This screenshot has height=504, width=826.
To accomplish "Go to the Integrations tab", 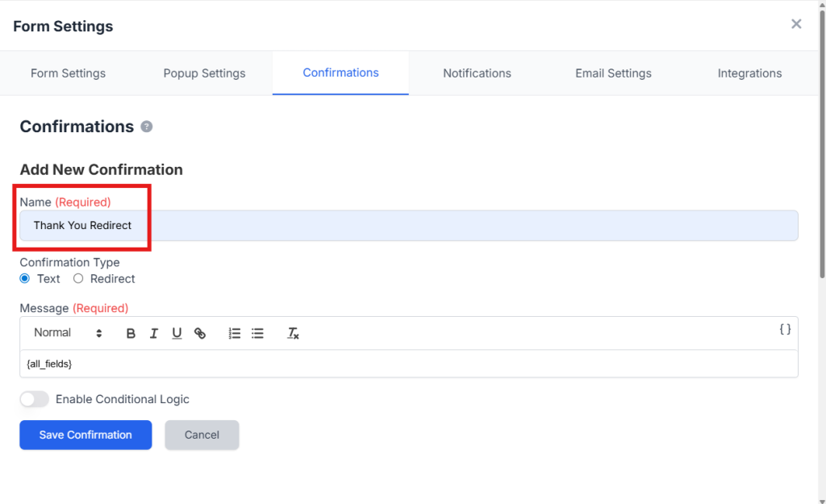I will (749, 73).
